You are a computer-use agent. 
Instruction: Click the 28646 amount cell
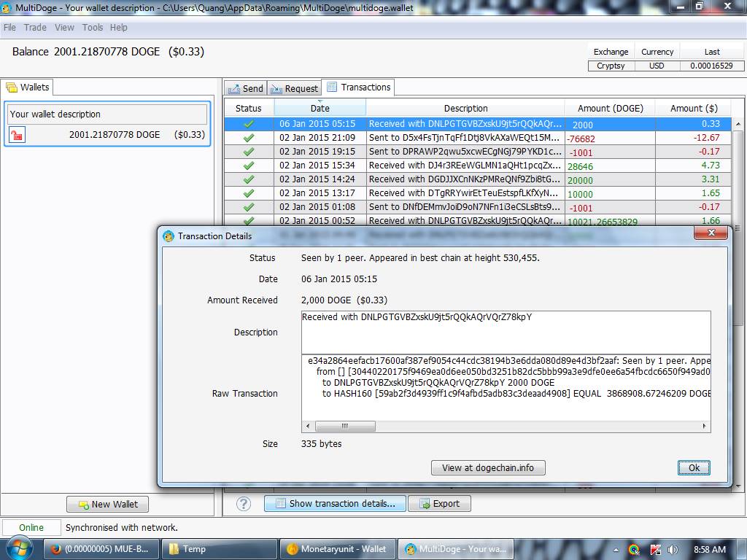610,166
